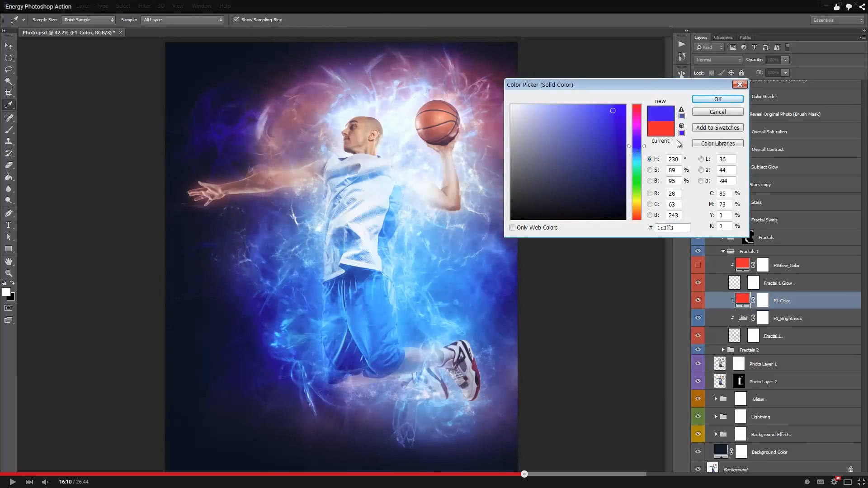Select the S saturation radio button
This screenshot has height=488, width=868.
click(650, 170)
